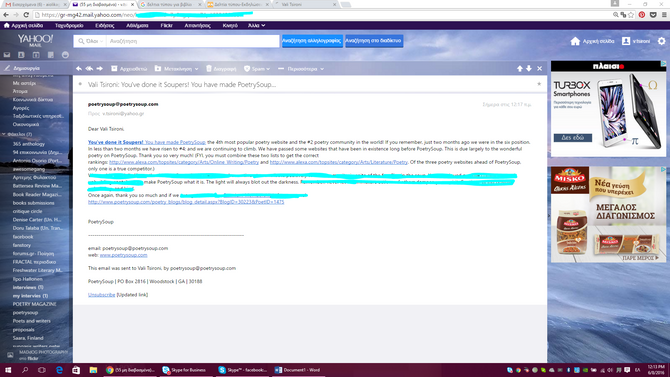Open Αθλήματα in the nav bar
The image size is (670, 377).
(137, 26)
